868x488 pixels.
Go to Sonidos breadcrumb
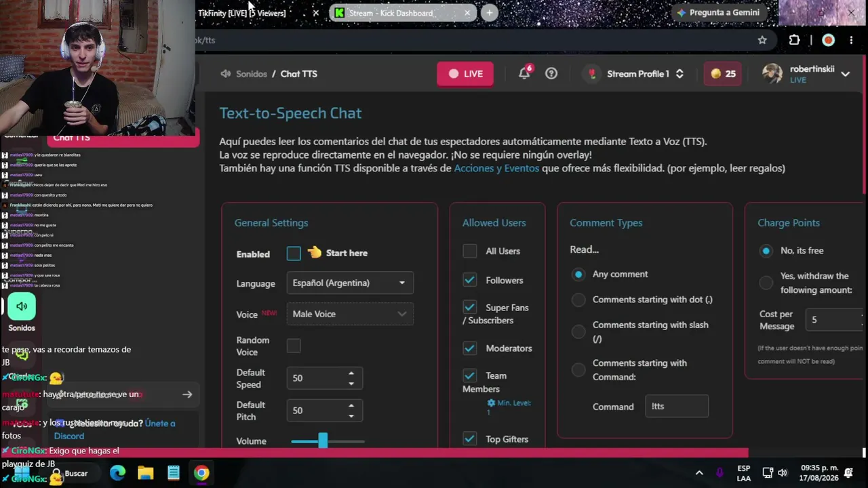[252, 74]
